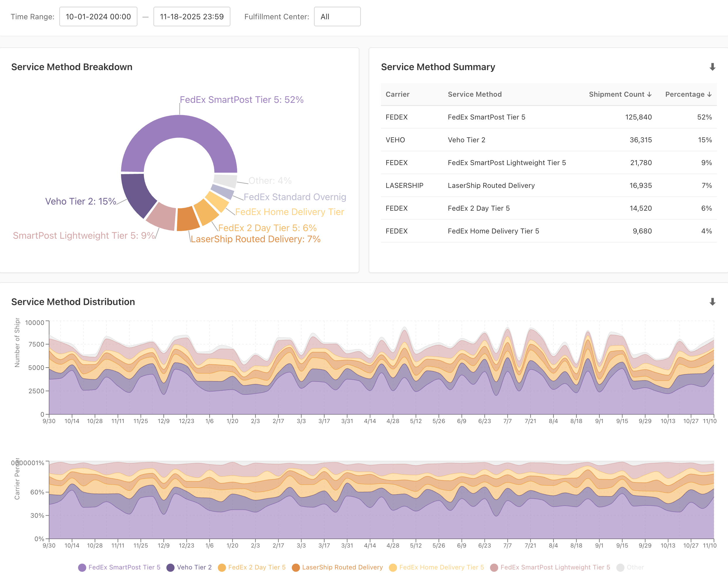This screenshot has height=575, width=728.
Task: Download the Service Method Summary table
Action: (x=712, y=67)
